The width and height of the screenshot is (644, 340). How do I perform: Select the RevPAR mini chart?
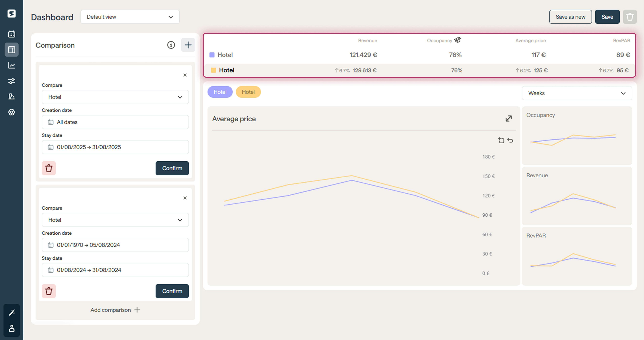(x=577, y=256)
